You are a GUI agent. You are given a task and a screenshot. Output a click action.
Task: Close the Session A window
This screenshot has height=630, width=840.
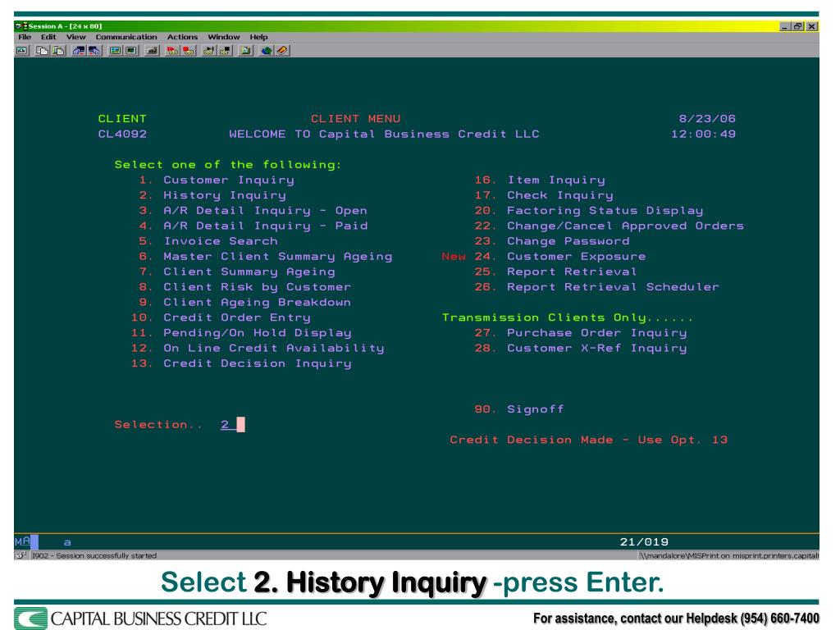coord(812,26)
